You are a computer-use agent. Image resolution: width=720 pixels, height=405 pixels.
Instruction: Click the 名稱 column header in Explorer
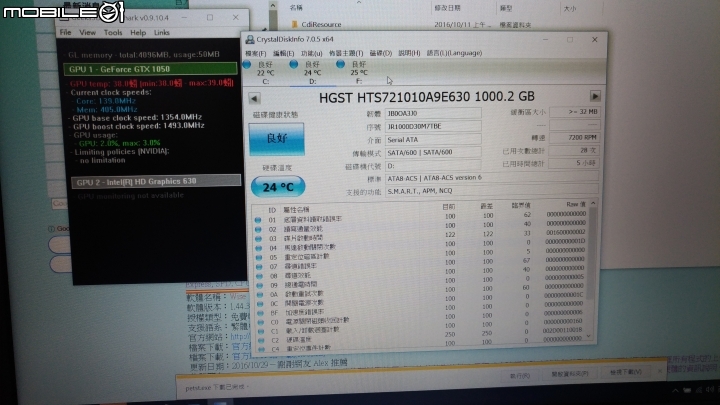click(x=296, y=8)
